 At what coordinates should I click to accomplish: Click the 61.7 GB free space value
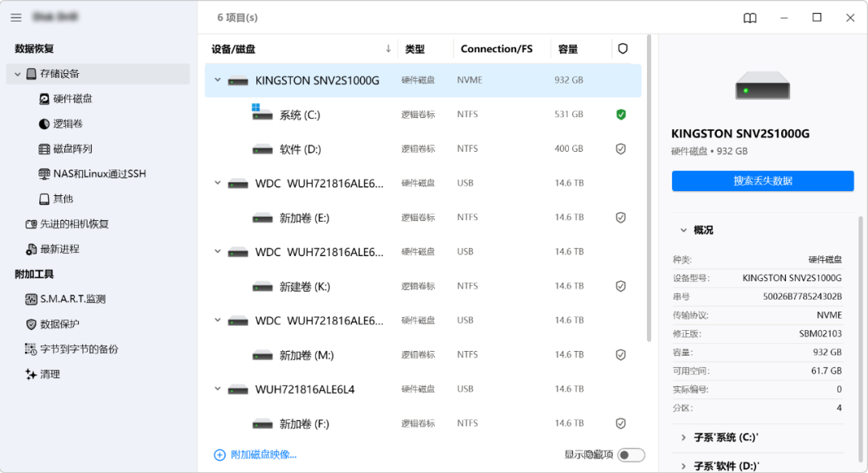point(826,371)
